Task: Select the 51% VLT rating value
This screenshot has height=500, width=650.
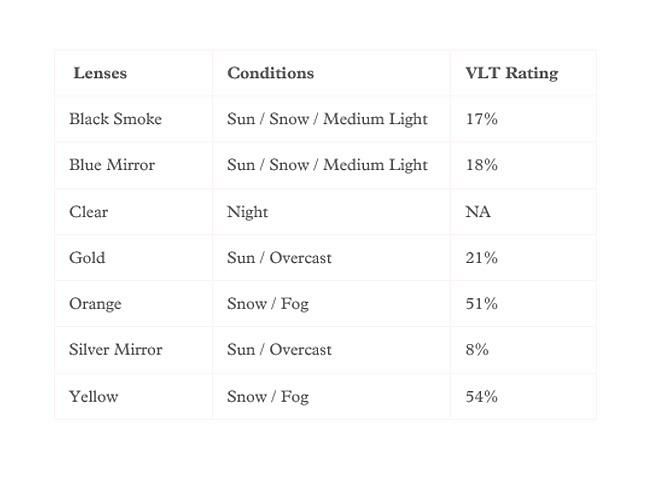Action: [x=481, y=304]
